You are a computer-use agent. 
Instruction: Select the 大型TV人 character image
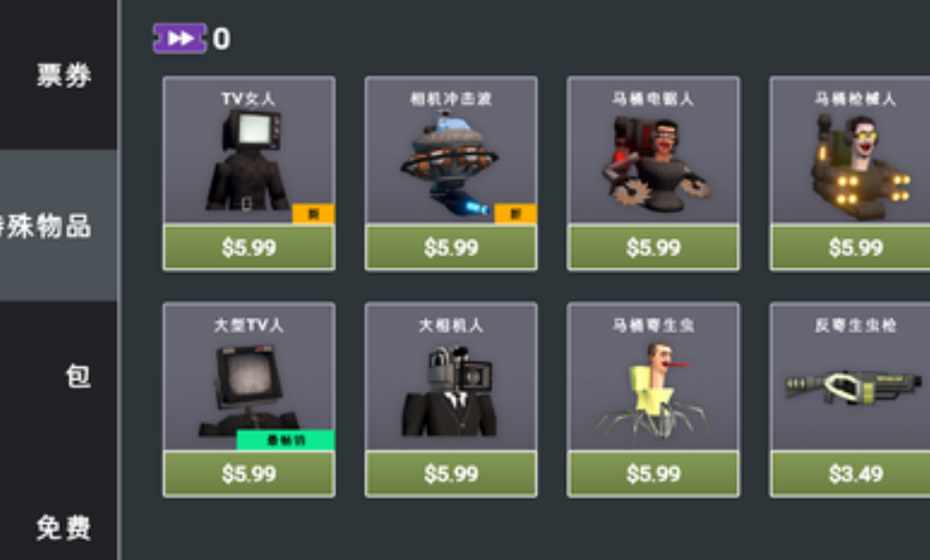(x=248, y=390)
